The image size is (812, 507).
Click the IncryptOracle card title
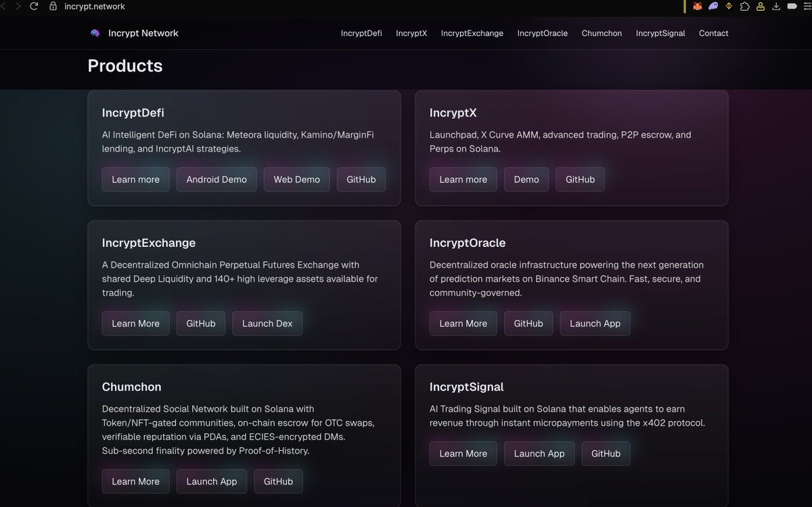coord(468,243)
